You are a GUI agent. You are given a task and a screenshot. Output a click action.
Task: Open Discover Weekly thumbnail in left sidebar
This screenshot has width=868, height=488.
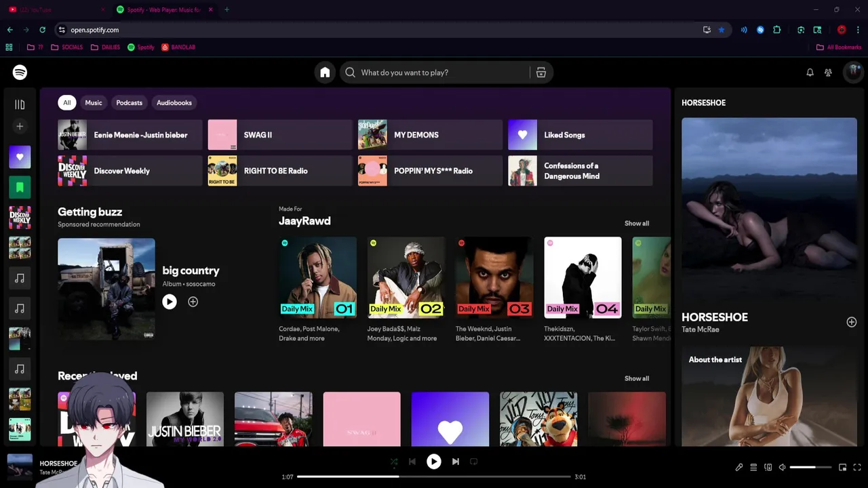[x=20, y=218]
